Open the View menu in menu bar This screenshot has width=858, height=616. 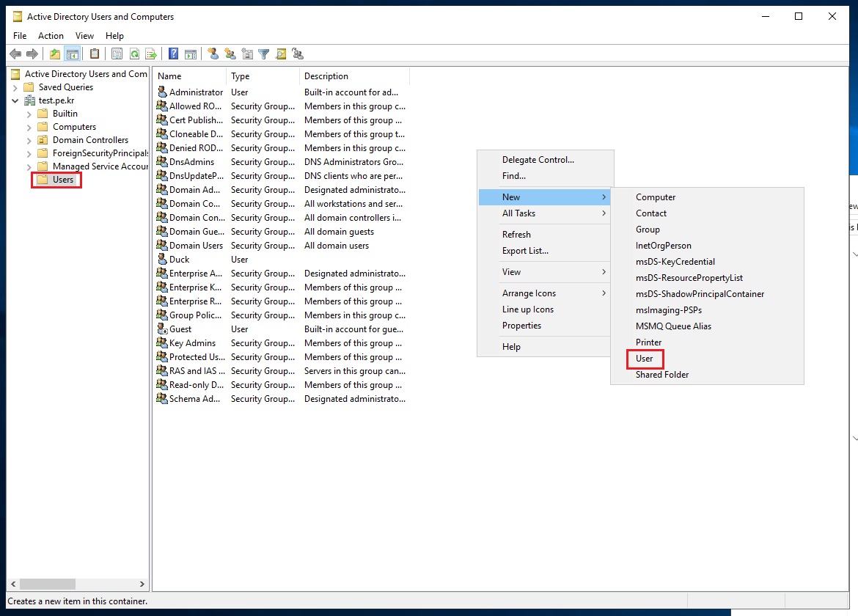pos(84,35)
